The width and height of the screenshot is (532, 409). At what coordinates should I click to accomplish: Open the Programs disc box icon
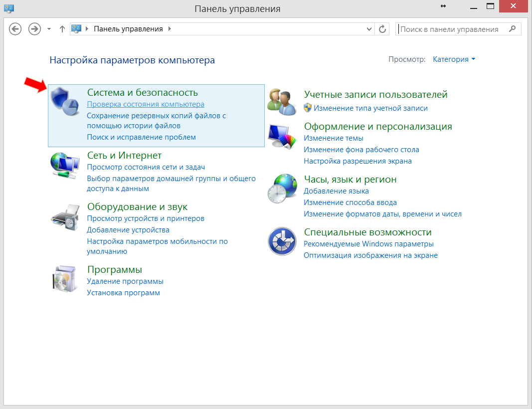pyautogui.click(x=64, y=279)
